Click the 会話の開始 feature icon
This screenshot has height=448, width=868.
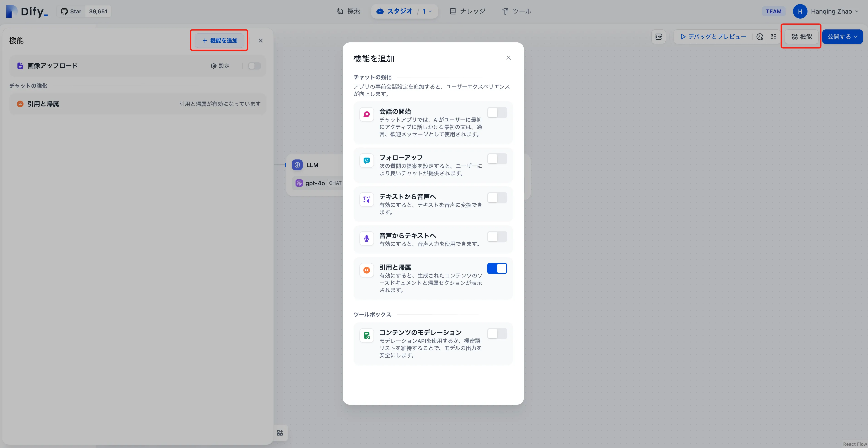point(367,115)
